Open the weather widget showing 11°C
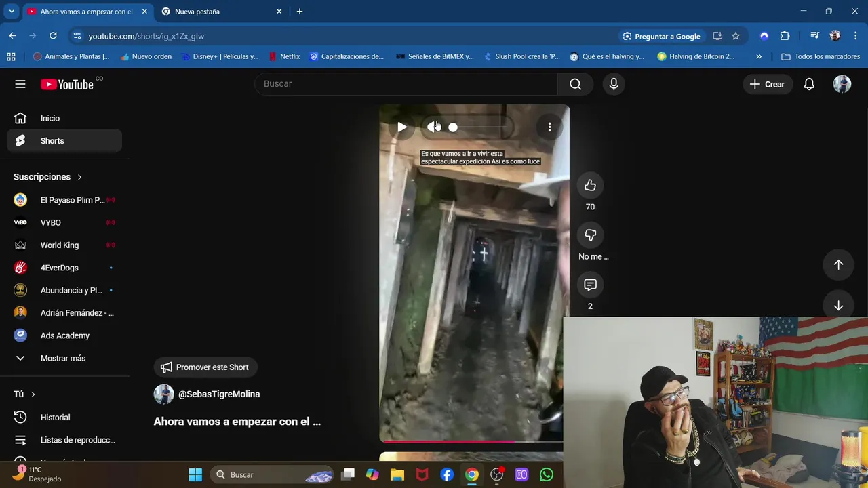The image size is (868, 488). [x=37, y=474]
